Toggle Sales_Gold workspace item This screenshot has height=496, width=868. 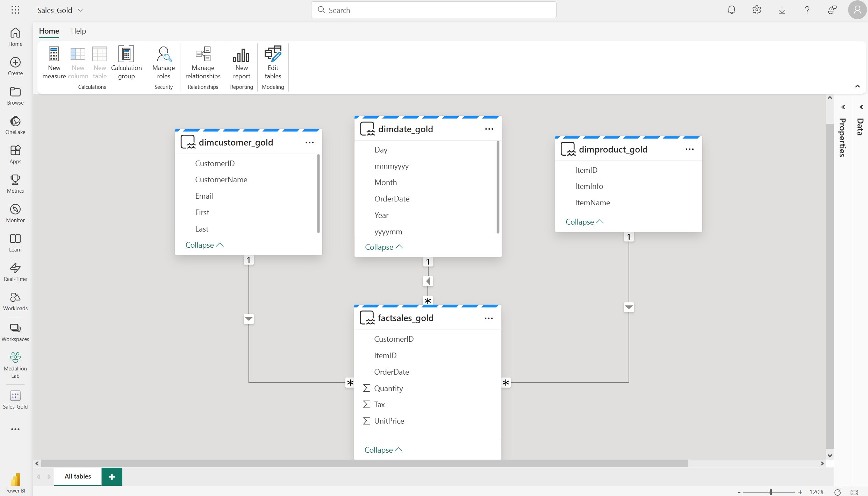pos(15,399)
